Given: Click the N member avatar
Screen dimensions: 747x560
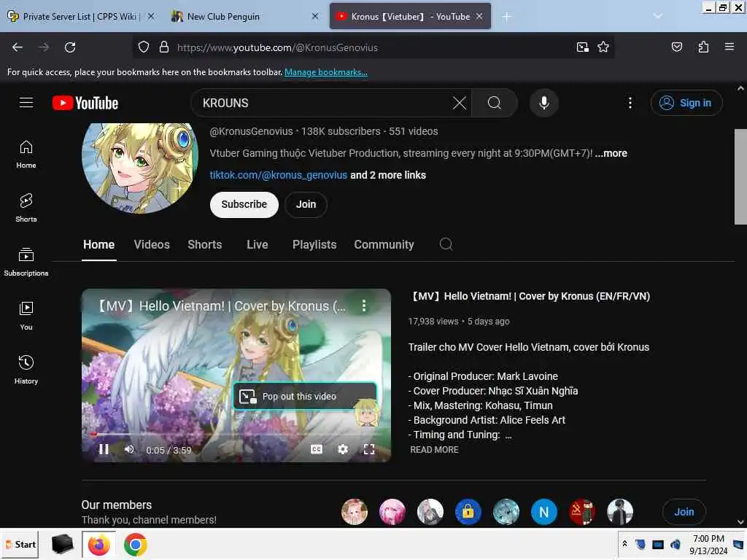Looking at the screenshot, I should [x=543, y=512].
